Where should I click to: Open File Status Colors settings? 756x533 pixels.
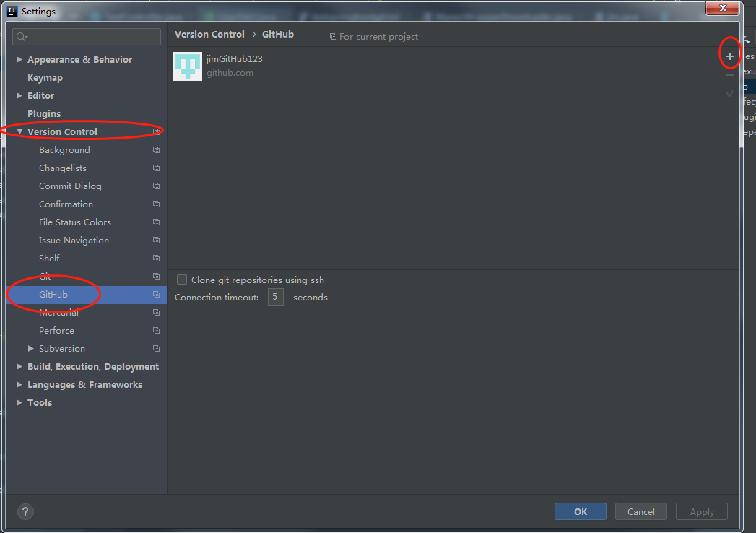tap(75, 222)
